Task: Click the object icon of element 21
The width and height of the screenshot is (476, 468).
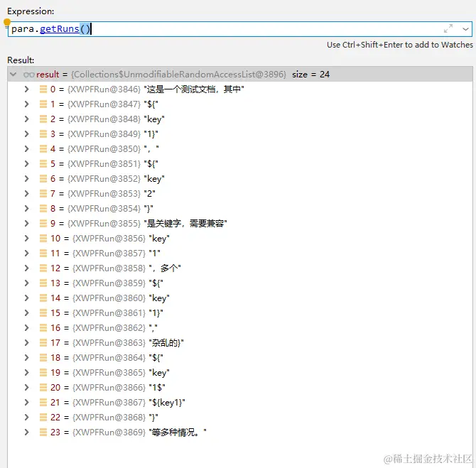Action: pyautogui.click(x=43, y=402)
